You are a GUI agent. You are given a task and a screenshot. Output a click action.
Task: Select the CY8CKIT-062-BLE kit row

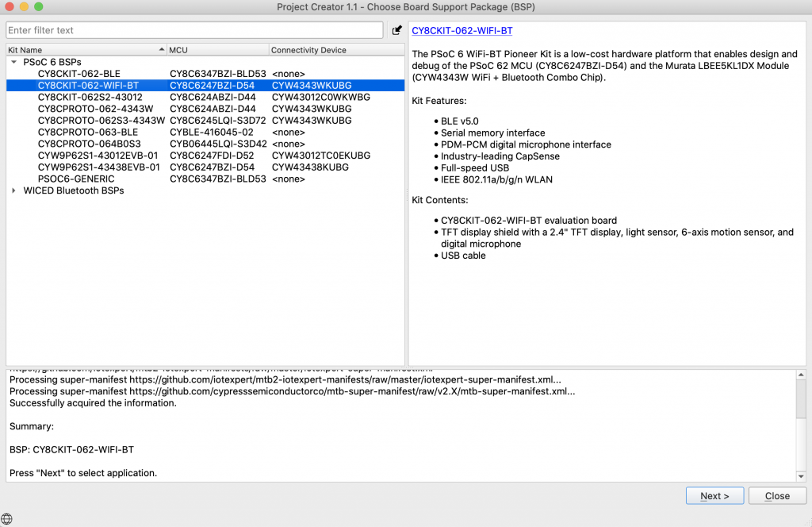[x=205, y=74]
